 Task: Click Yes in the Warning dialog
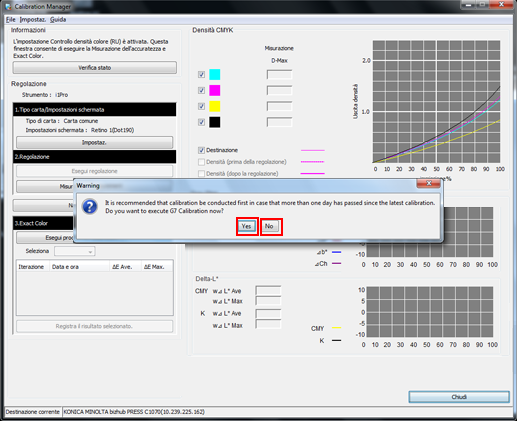click(247, 226)
